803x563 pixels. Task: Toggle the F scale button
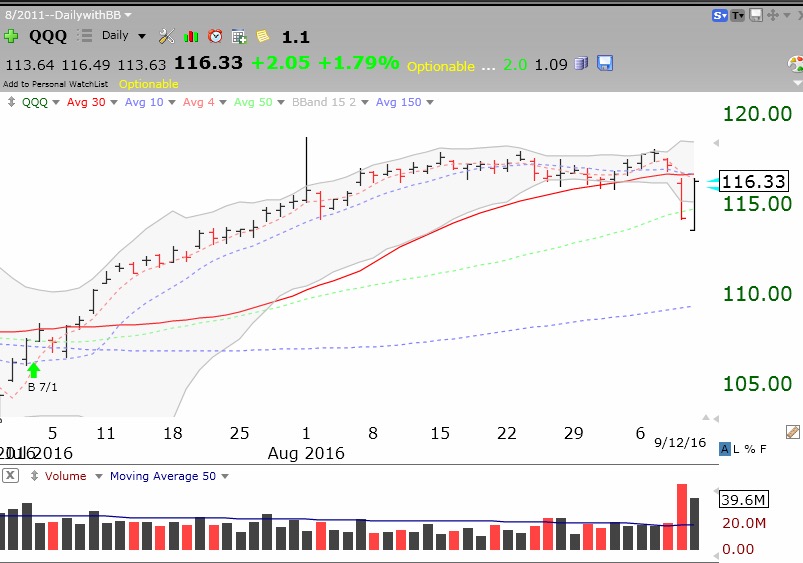coord(763,449)
